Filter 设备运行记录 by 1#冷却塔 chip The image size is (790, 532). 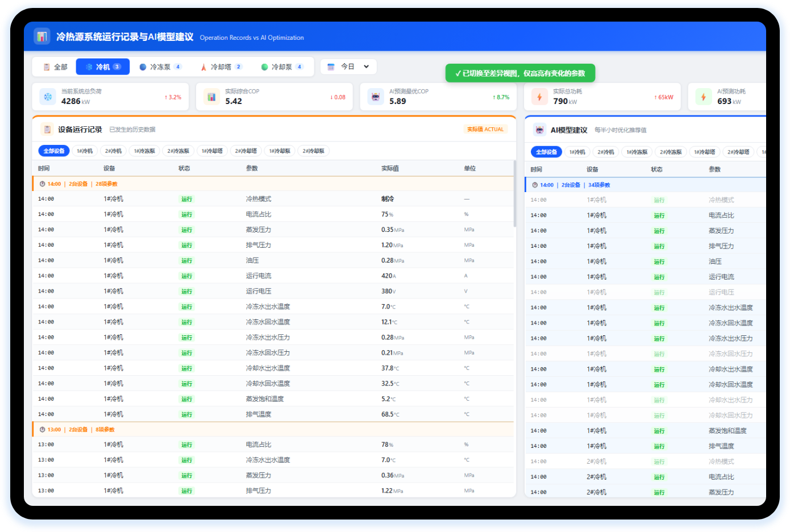[x=212, y=151]
